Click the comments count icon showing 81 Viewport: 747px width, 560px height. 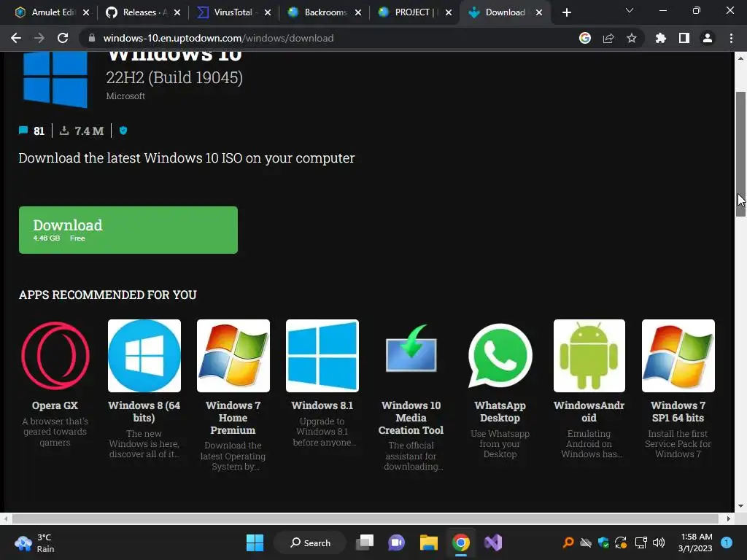pyautogui.click(x=23, y=131)
